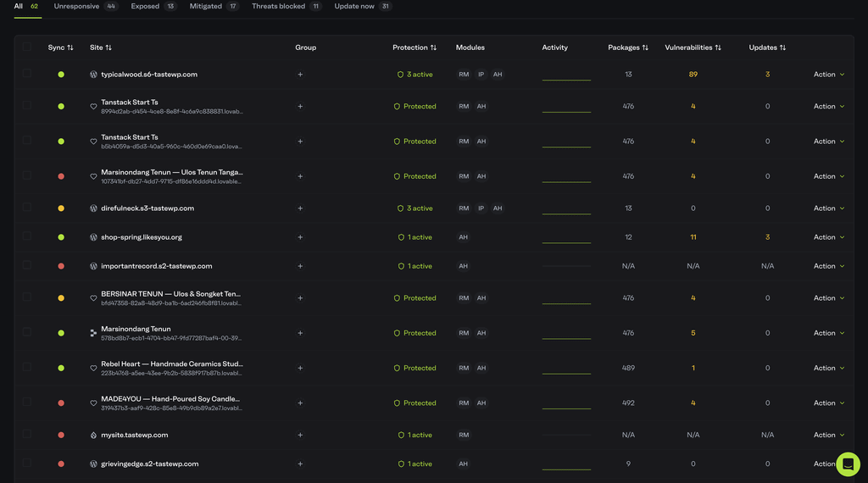Click the 3 active shield for direfulneck.s3-tastewp.com
Viewport: 868px width, 483px height.
point(415,208)
